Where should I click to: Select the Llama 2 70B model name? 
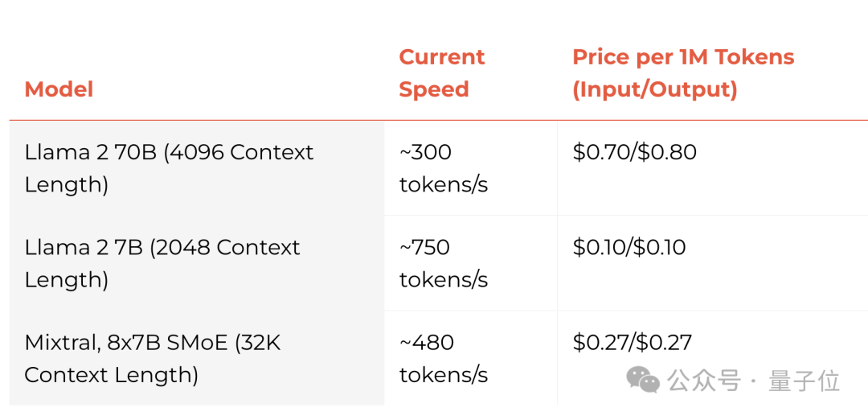(x=90, y=152)
